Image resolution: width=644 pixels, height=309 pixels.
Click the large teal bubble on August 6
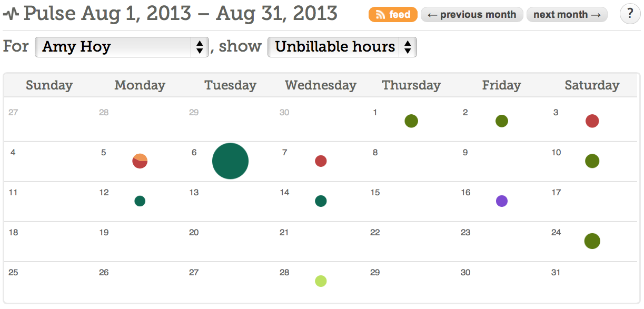pos(230,161)
